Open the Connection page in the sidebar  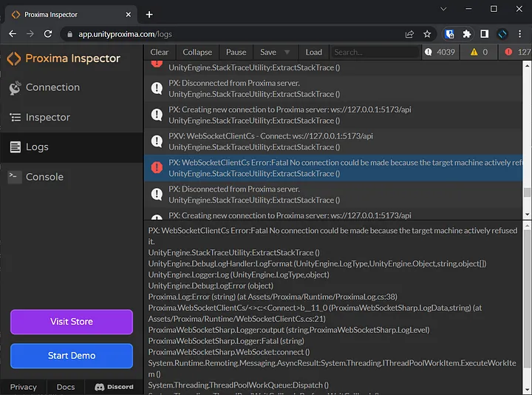[x=71, y=87]
